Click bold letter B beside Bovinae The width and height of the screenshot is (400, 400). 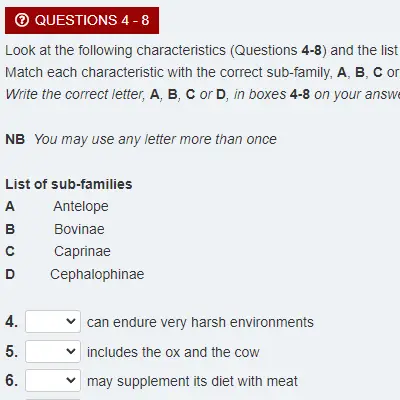coord(10,229)
